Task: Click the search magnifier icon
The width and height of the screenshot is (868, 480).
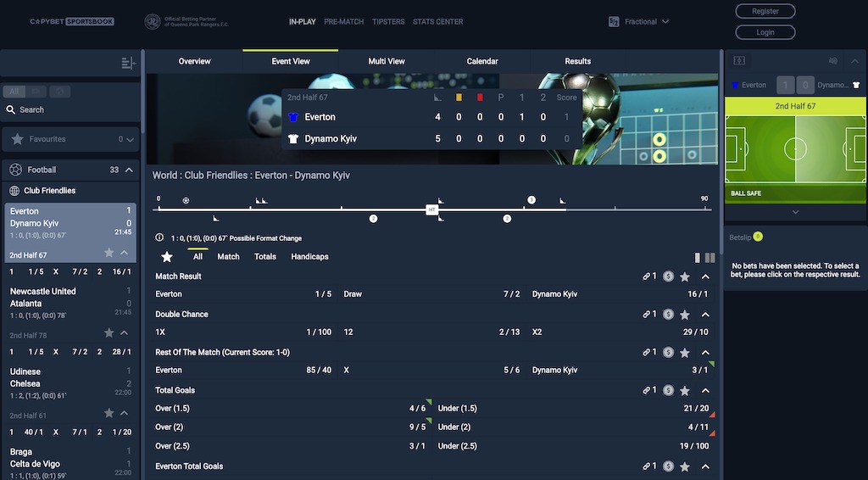Action: click(x=10, y=109)
